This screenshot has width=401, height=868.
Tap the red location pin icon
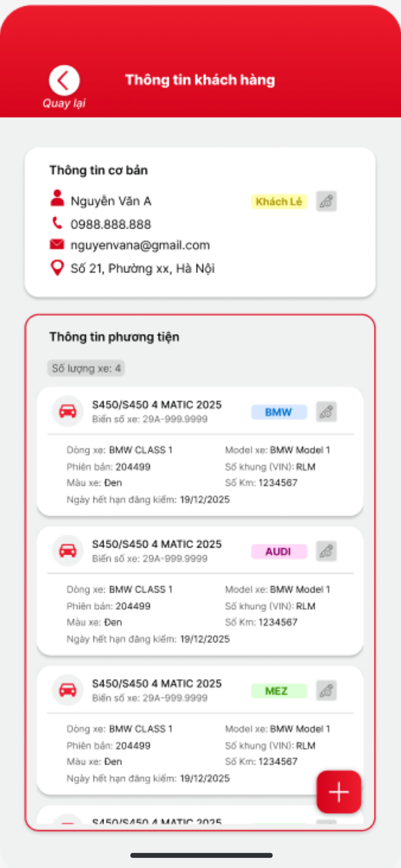point(57,268)
